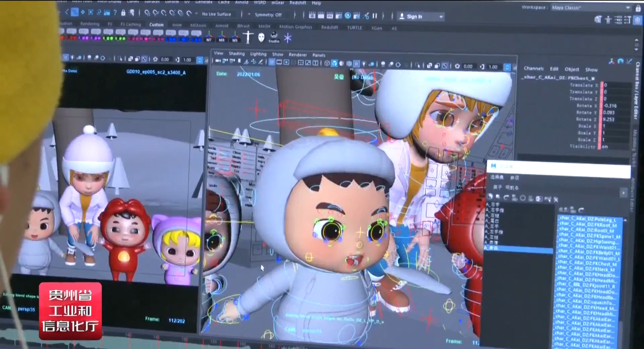Open Render Settings icon
The image size is (644, 349).
339,15
